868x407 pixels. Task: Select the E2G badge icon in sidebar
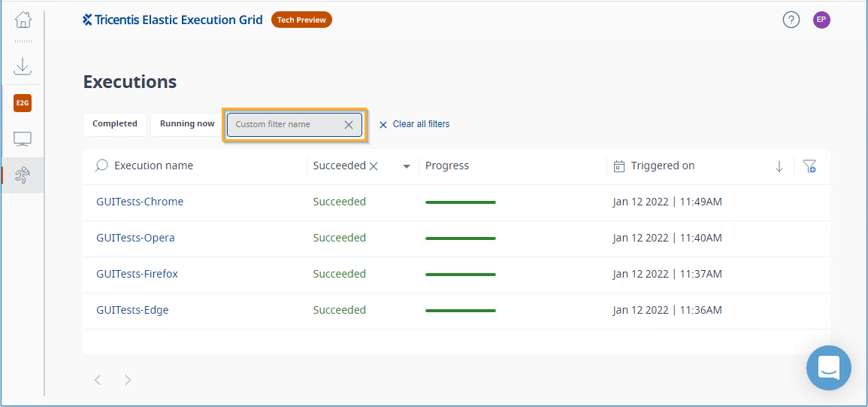coord(23,103)
